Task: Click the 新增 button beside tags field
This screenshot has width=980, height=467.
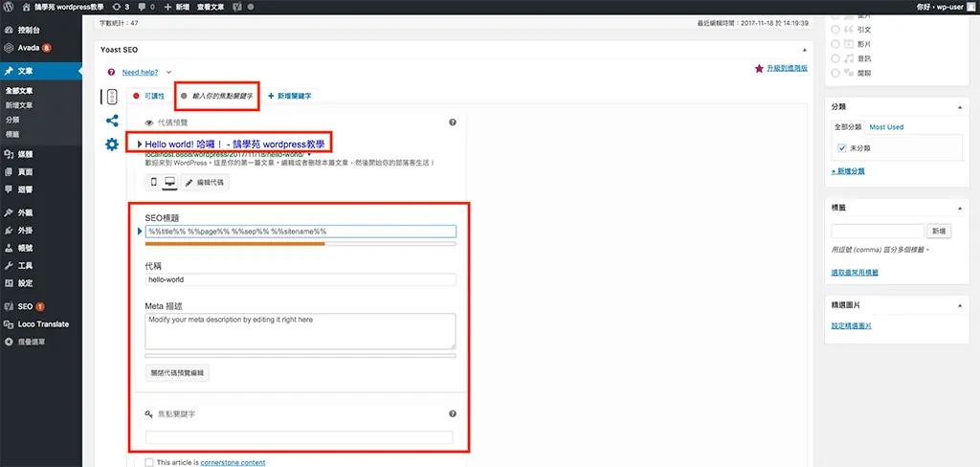Action: [x=939, y=231]
